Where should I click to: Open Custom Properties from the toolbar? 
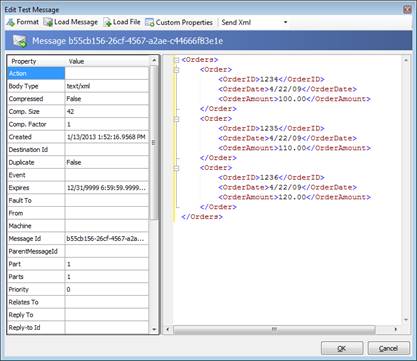(179, 23)
